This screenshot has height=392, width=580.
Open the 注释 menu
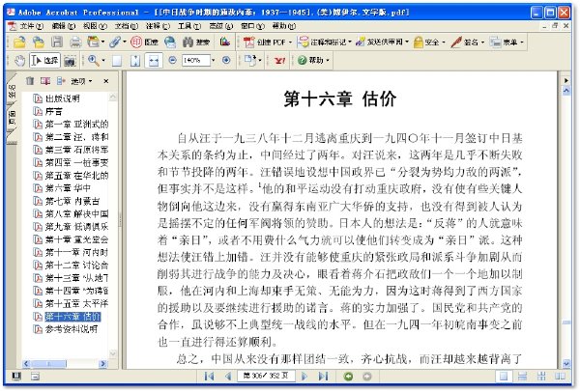click(x=158, y=26)
